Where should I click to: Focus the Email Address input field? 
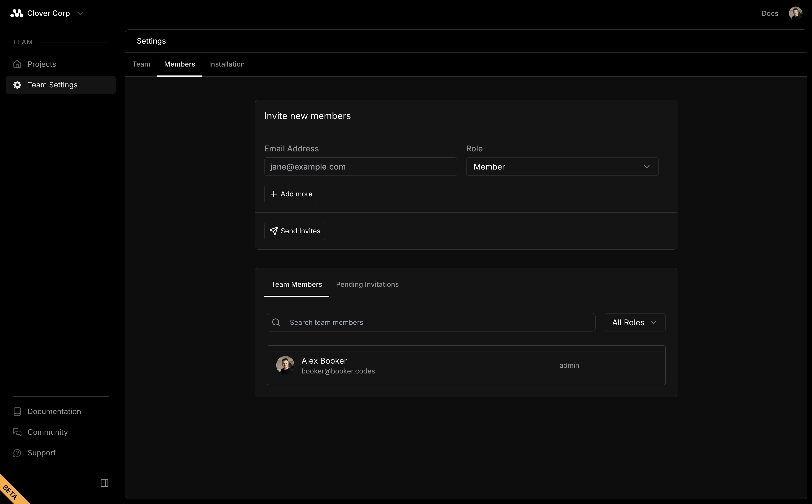(x=360, y=167)
